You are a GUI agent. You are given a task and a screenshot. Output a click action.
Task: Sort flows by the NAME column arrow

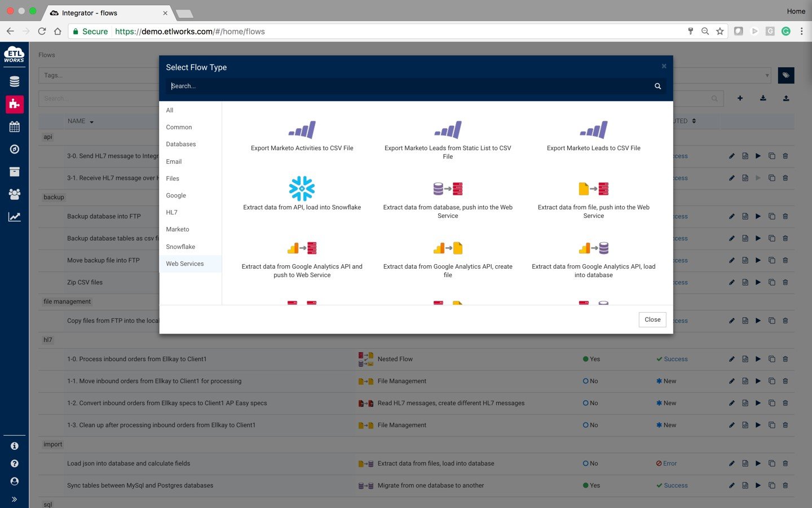click(x=91, y=122)
